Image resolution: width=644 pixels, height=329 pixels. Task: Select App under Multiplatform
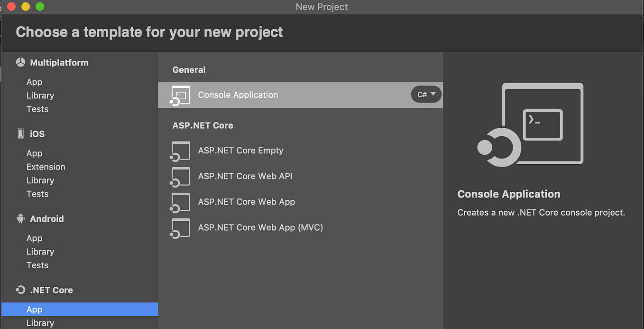[x=34, y=82]
